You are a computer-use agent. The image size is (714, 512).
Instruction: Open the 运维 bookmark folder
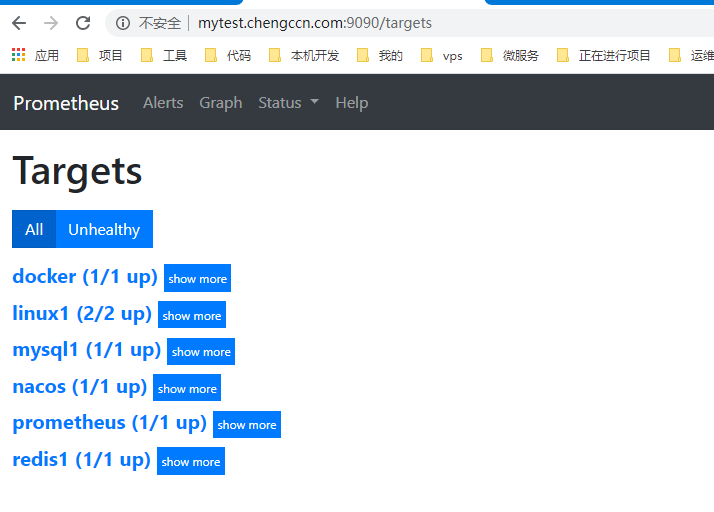pos(691,56)
